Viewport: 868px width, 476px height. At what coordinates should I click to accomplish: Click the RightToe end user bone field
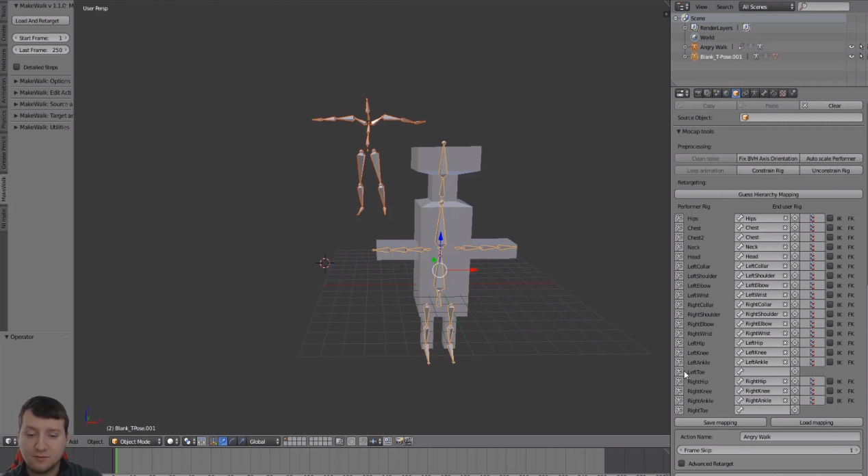pos(762,410)
